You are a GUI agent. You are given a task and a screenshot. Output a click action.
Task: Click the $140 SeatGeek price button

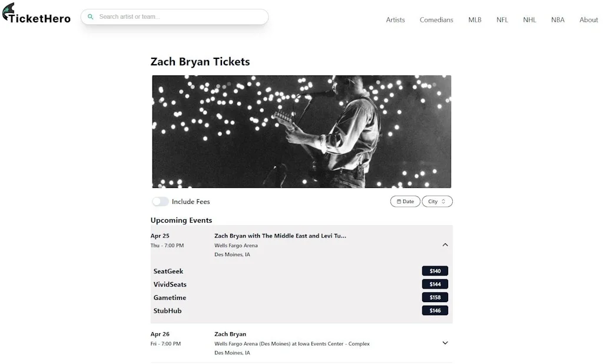(435, 270)
